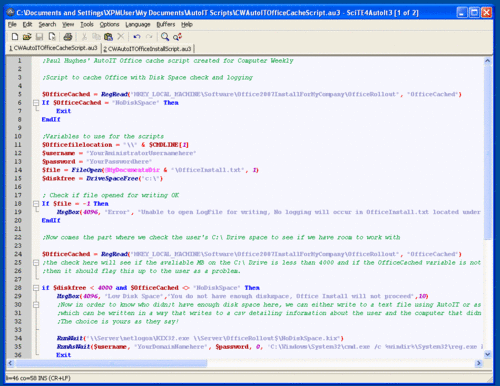Click the 'Script to cache Office' comment line

pos(147,78)
